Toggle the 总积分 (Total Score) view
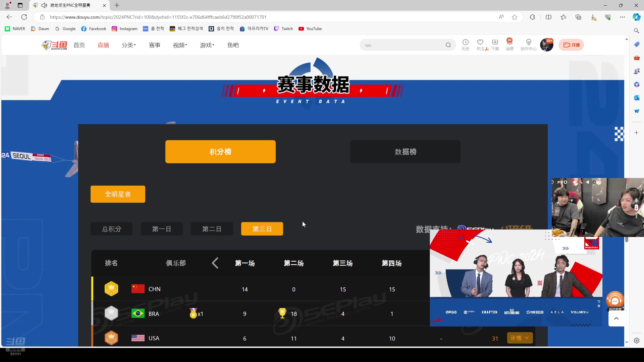This screenshot has width=644, height=362. pos(111,229)
